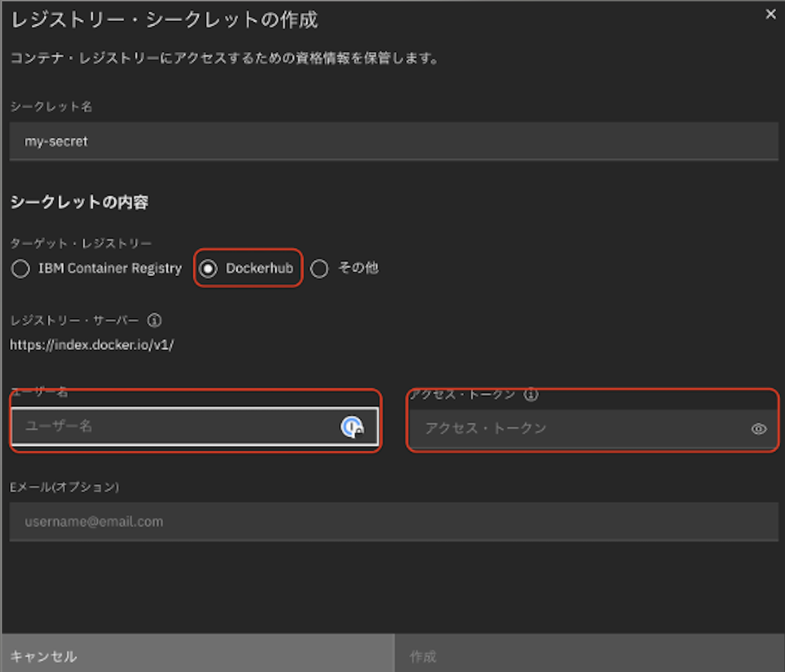Select the Dockerhub radio button
This screenshot has width=785, height=672.
(208, 269)
